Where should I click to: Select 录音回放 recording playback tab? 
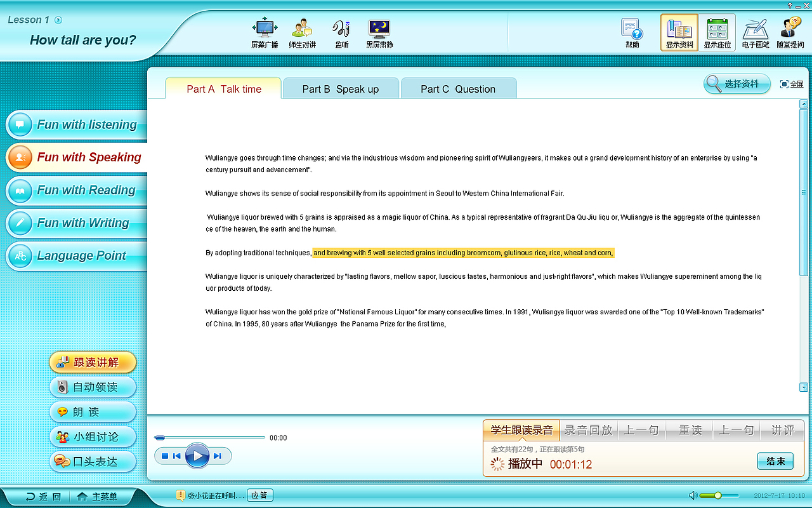(589, 430)
